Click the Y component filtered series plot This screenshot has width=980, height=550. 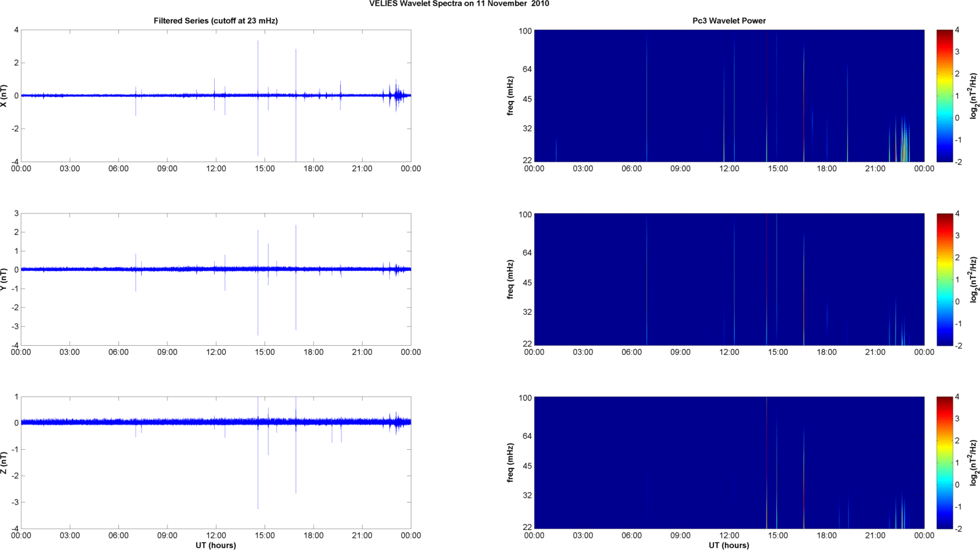coord(216,279)
